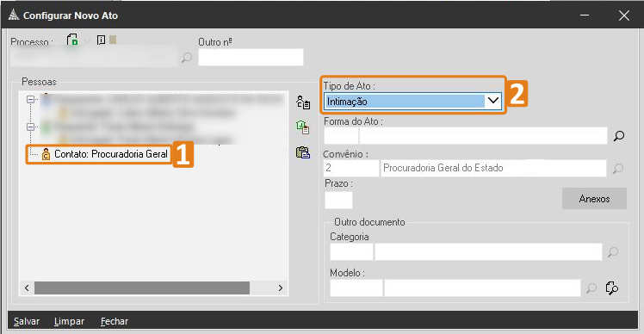
Task: Click Limpar in the bottom bar
Action: (69, 321)
